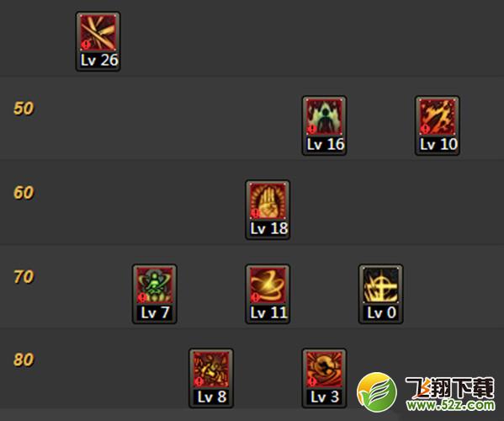Click the 飞翔下载 watermark text
Screen dimensions: 504x421
(x=450, y=388)
